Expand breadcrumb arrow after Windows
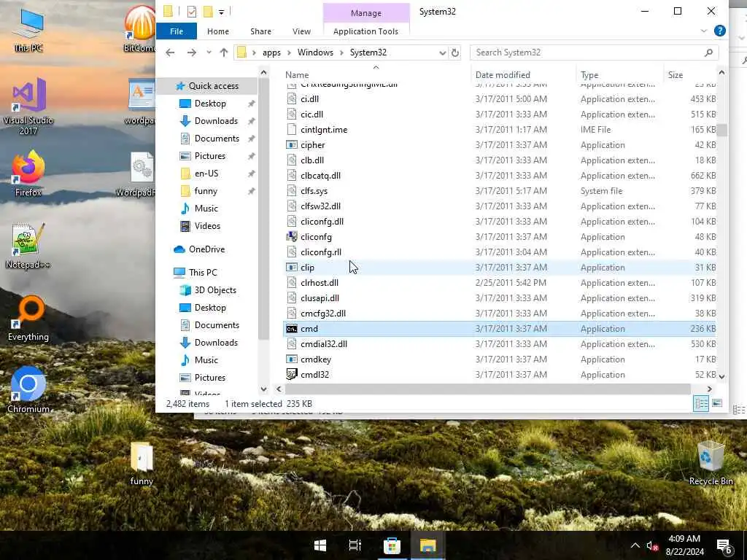 click(341, 52)
